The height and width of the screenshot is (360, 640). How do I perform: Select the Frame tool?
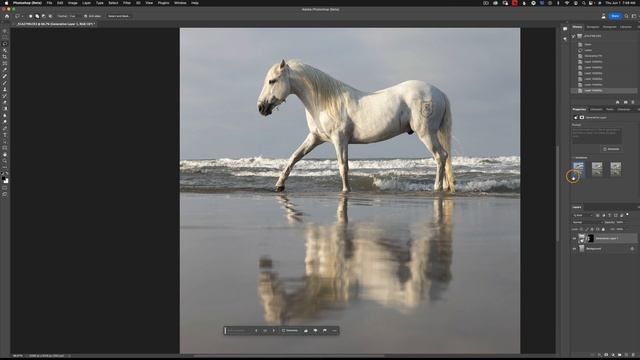pos(5,63)
